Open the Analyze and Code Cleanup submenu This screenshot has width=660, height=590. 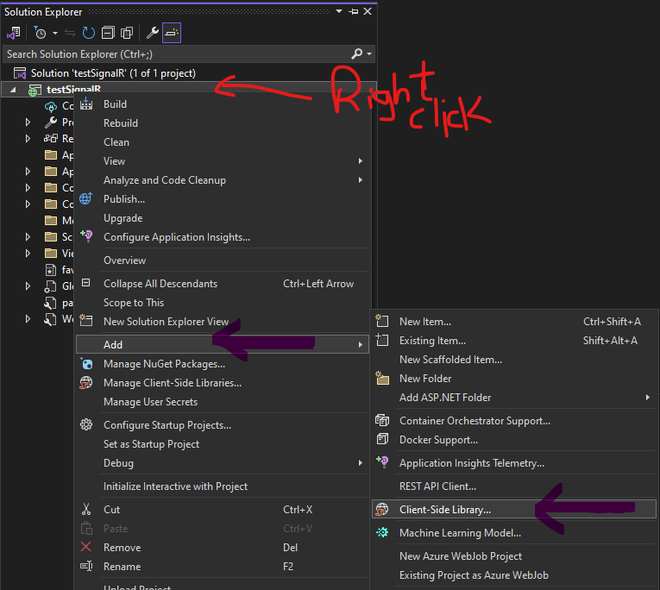click(x=222, y=180)
